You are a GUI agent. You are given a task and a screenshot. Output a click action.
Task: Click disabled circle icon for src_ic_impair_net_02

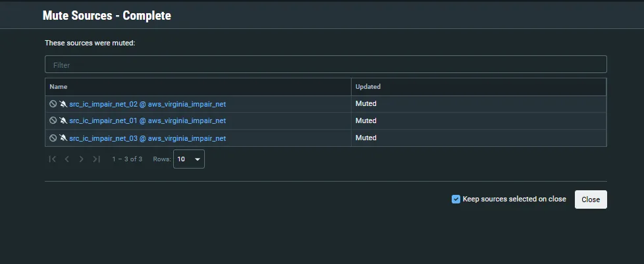coord(53,104)
